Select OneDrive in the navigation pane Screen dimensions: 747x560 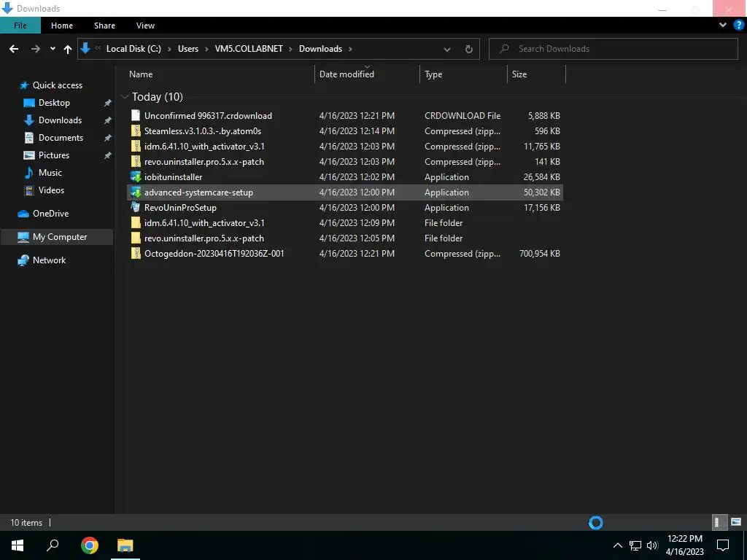click(x=50, y=214)
